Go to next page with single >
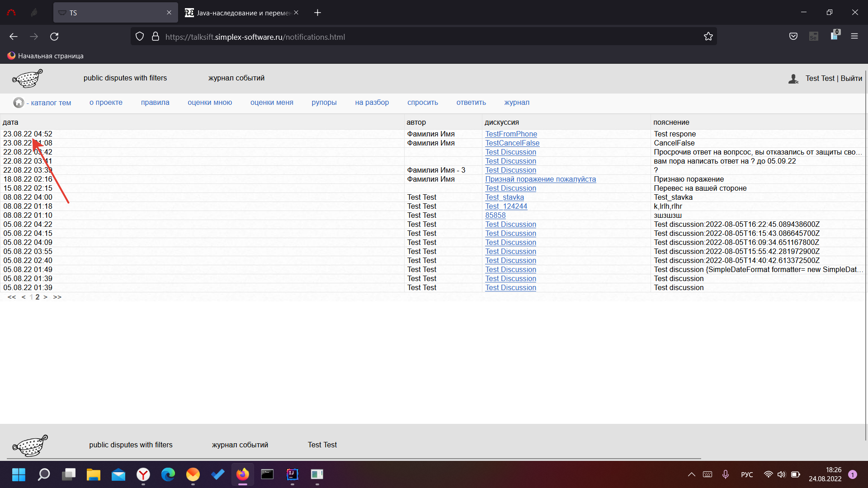 pos(45,297)
